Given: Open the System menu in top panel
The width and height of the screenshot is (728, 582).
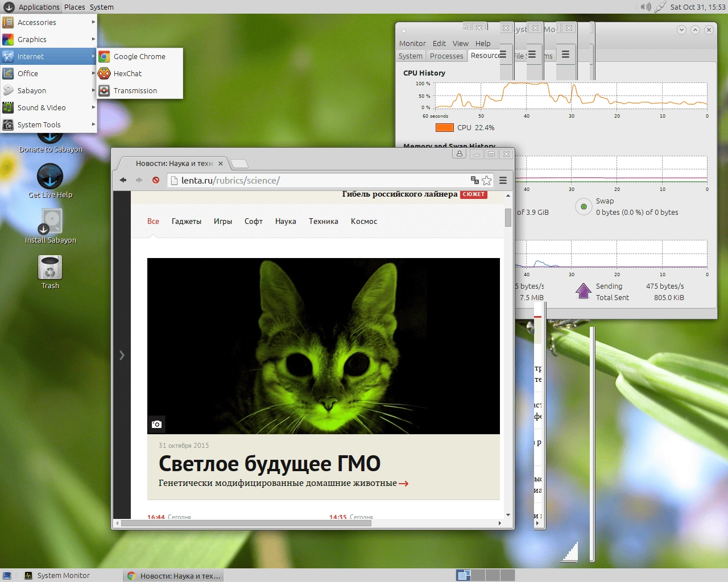Looking at the screenshot, I should coord(101,7).
